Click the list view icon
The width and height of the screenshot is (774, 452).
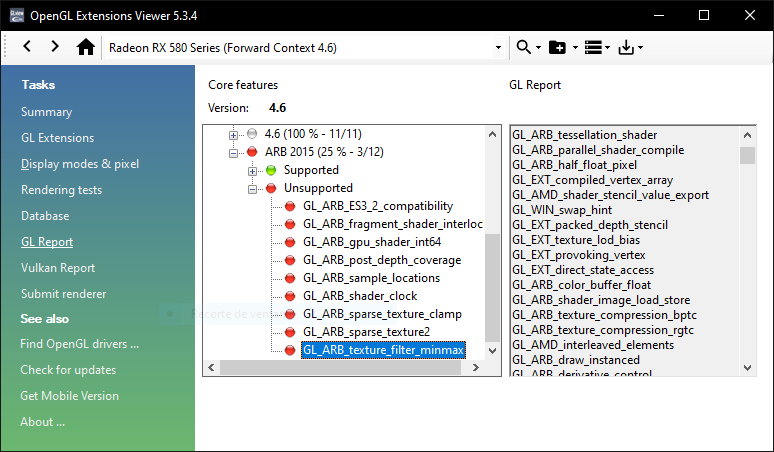pos(593,47)
